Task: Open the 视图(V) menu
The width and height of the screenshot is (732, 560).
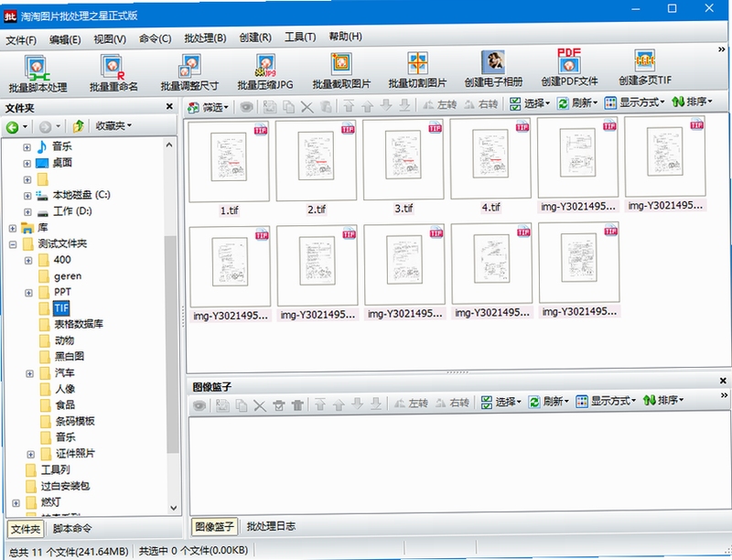Action: 110,39
